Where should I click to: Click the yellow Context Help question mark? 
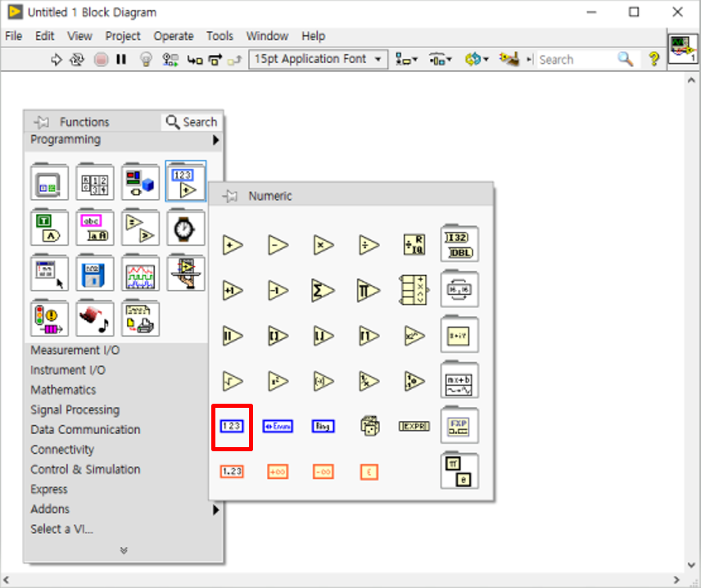pyautogui.click(x=654, y=59)
